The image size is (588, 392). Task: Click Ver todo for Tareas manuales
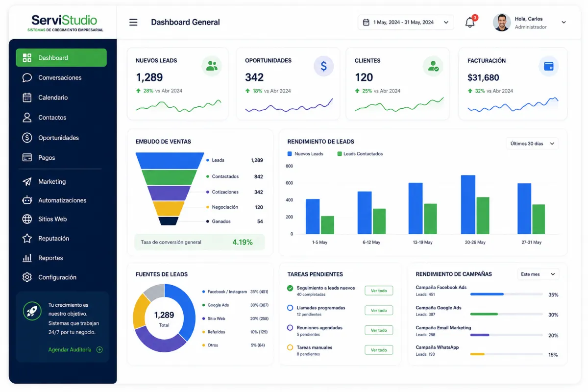[x=379, y=350]
